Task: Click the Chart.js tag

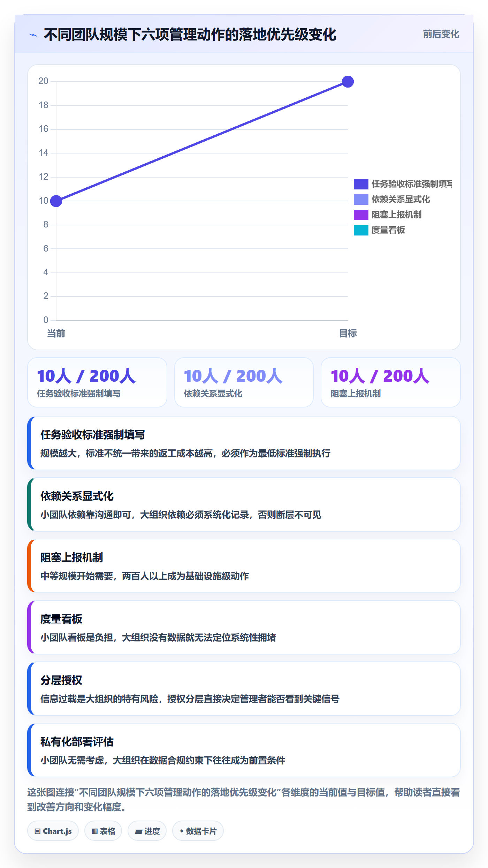Action: pos(53,831)
